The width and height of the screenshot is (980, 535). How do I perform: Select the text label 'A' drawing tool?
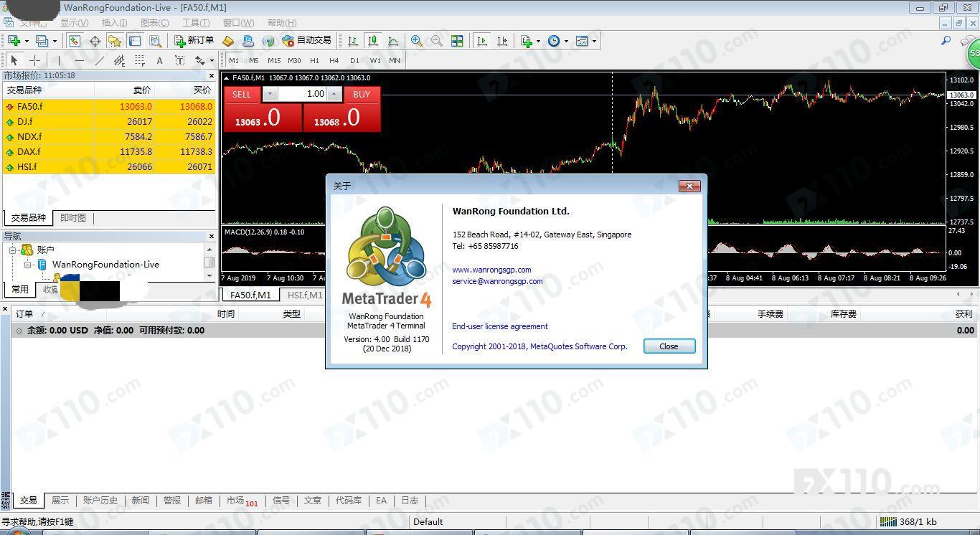tap(159, 60)
